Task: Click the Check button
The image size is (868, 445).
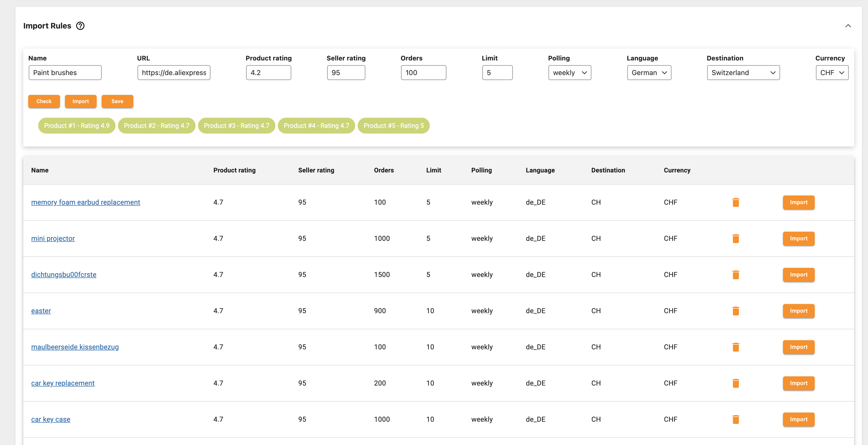Action: pyautogui.click(x=44, y=101)
